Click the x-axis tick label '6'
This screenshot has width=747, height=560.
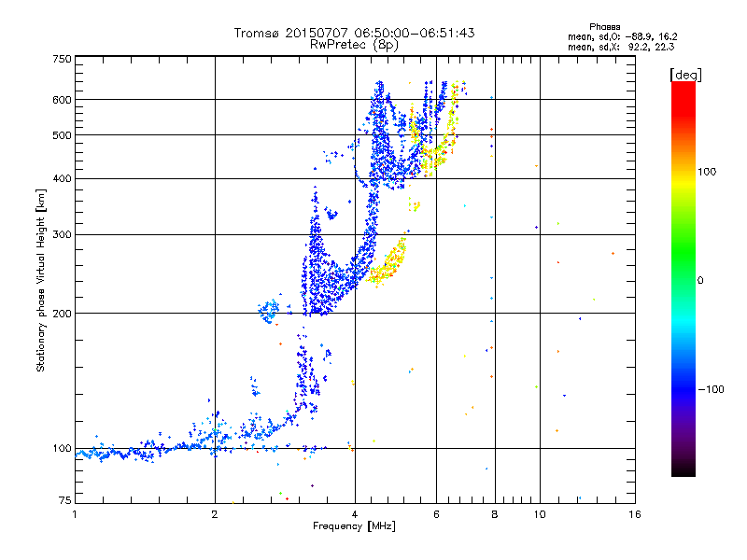pos(436,515)
